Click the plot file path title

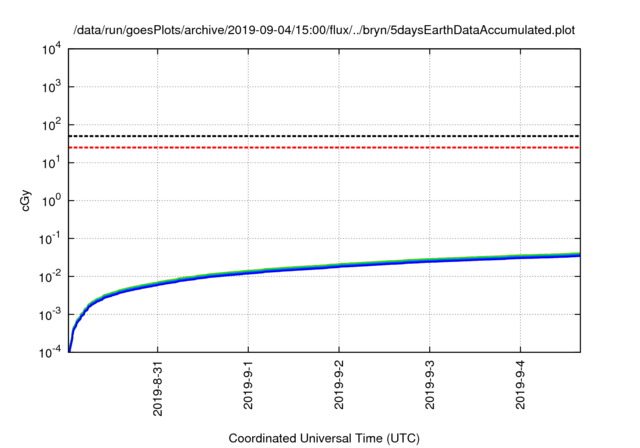point(324,30)
